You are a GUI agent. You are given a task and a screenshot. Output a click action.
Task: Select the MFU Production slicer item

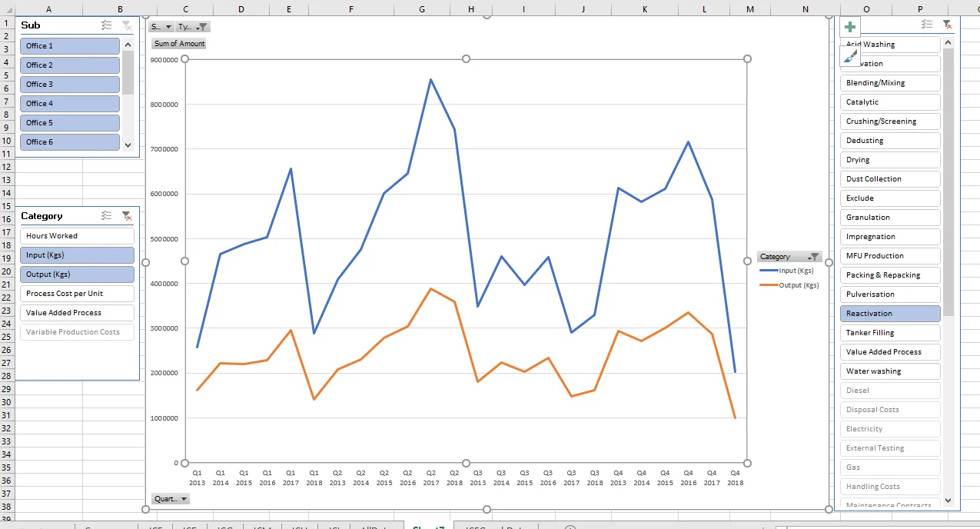pos(890,256)
